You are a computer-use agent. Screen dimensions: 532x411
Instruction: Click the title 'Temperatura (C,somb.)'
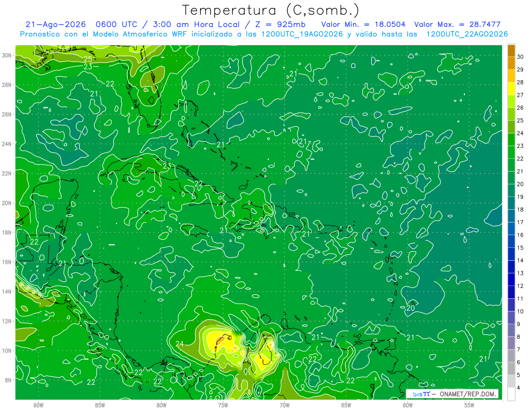(x=270, y=11)
